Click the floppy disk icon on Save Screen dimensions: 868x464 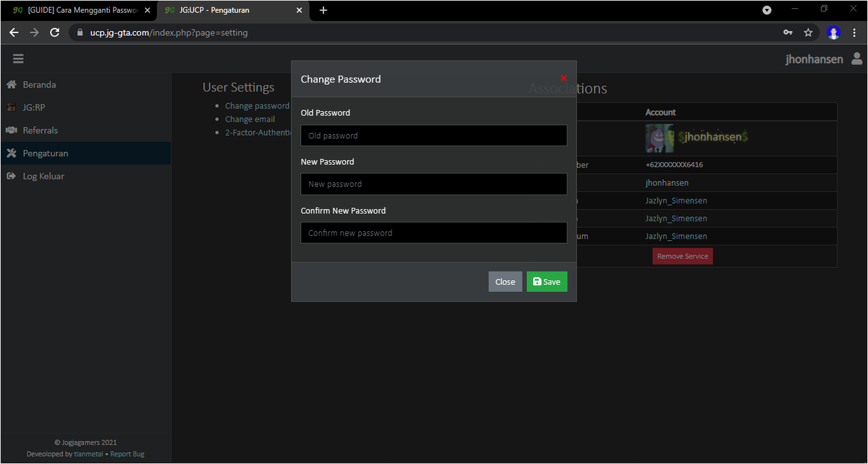click(x=537, y=282)
